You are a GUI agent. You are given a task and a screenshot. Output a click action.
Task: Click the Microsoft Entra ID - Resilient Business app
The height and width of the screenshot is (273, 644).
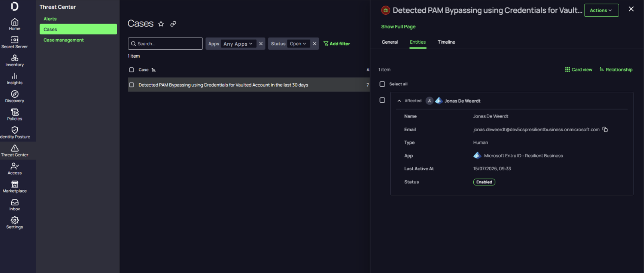(523, 156)
